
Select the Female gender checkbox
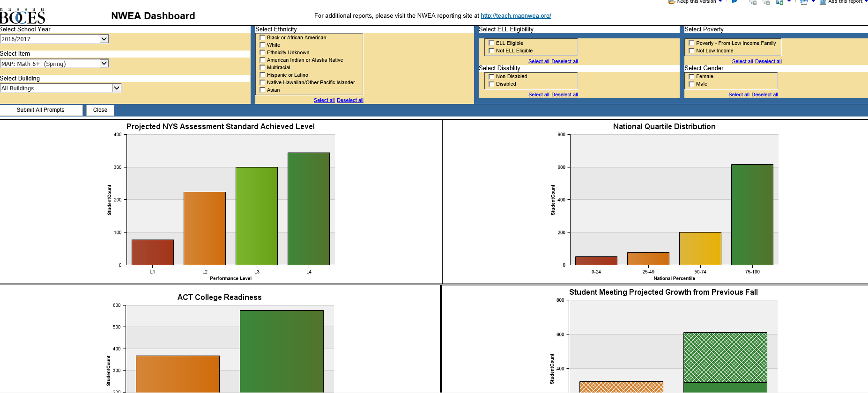point(691,76)
